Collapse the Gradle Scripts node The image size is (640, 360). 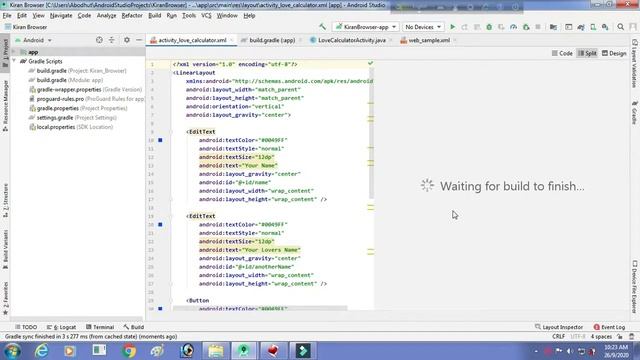pyautogui.click(x=14, y=61)
